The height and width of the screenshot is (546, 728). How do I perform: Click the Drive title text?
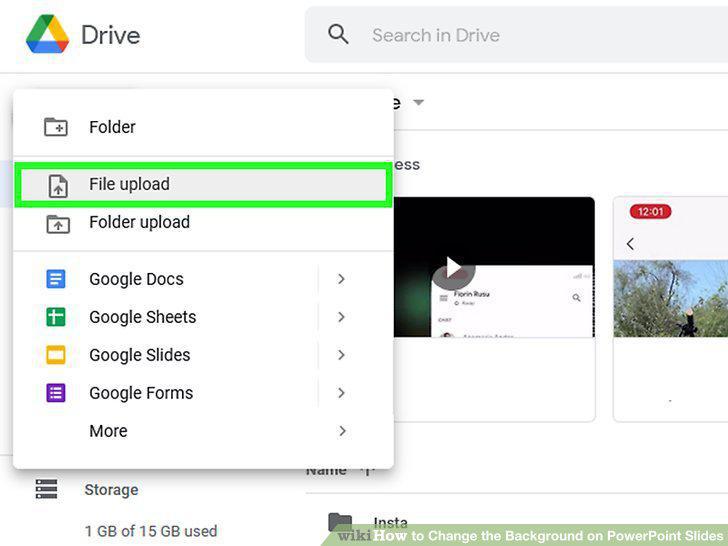(110, 35)
